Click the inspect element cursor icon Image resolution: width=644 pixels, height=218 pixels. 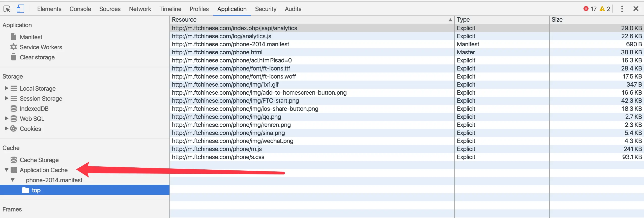[7, 9]
